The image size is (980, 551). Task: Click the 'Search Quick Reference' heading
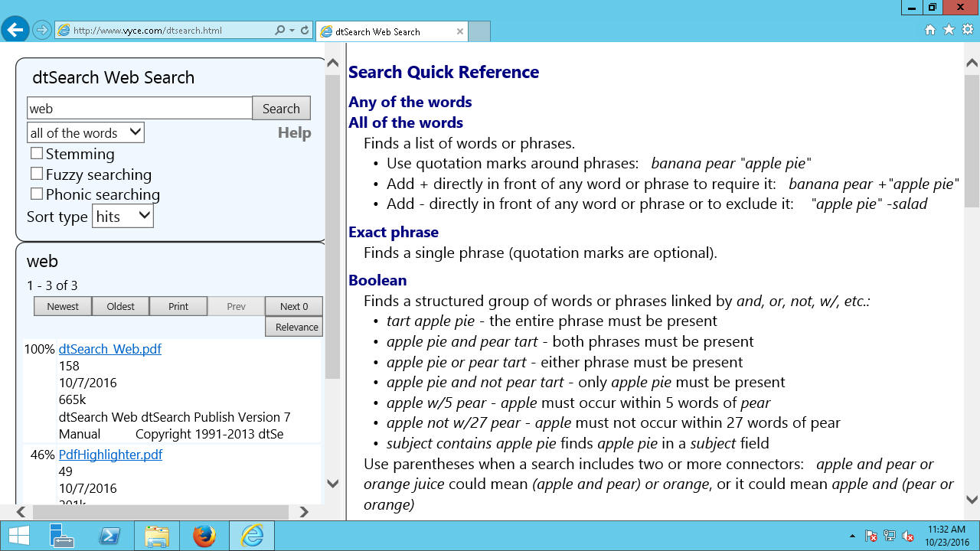click(443, 72)
